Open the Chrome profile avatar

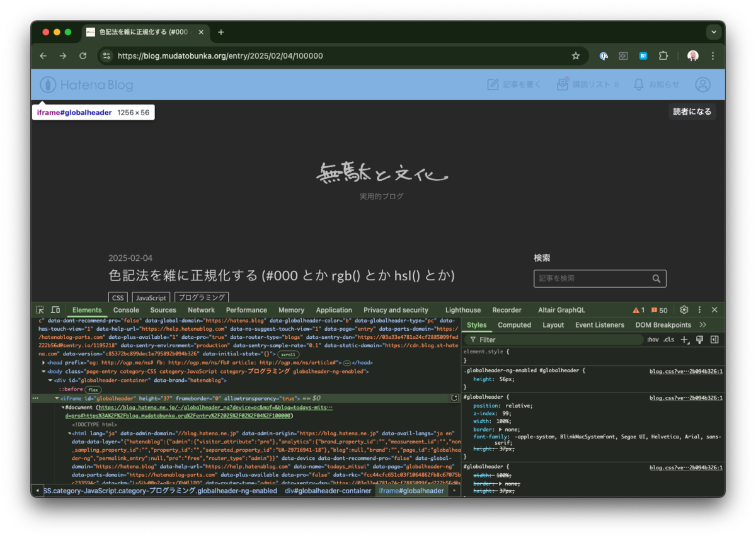(x=693, y=56)
